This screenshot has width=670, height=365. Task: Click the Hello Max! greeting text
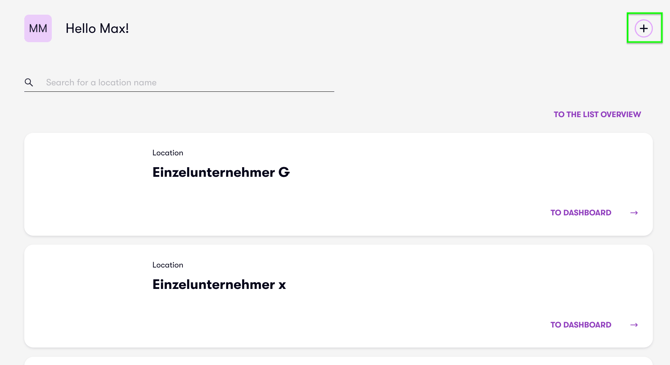coord(97,29)
